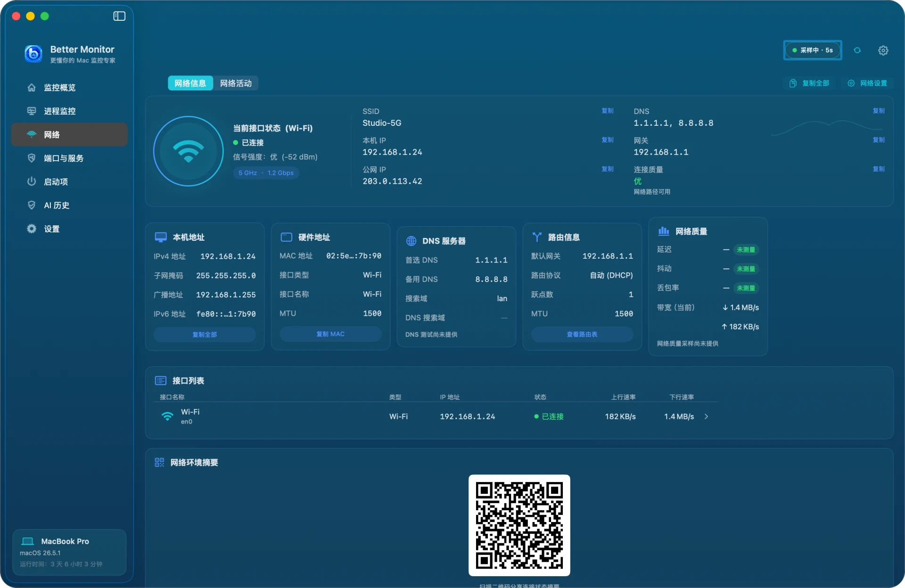The image size is (905, 588).
Task: Click the computer icon in 本机地址 card
Action: pos(161,237)
